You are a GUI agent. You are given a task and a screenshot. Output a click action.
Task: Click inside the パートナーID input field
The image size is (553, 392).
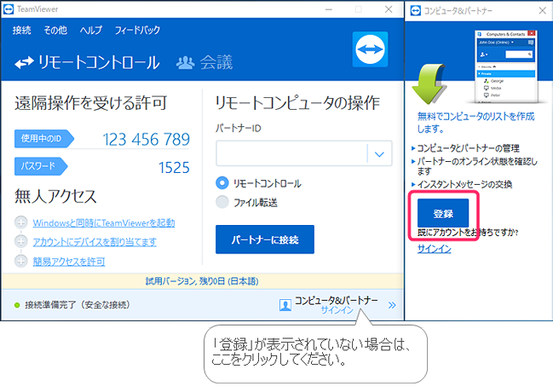coord(291,153)
